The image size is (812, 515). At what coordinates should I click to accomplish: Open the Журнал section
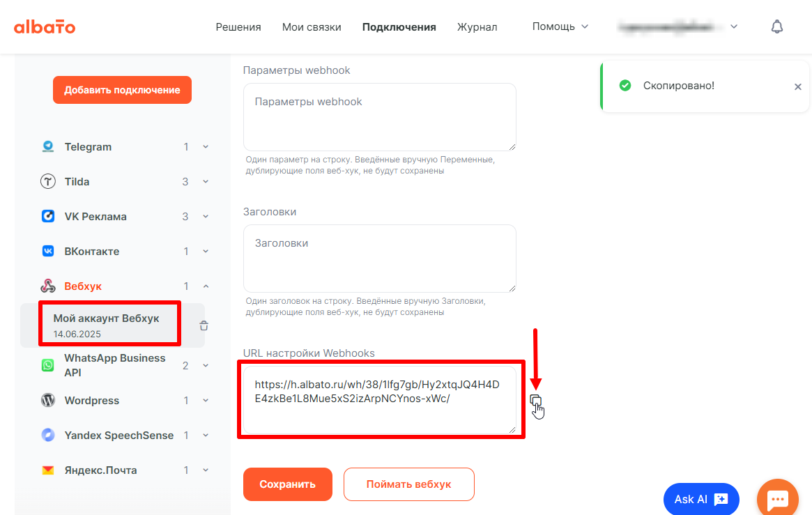[x=477, y=27]
